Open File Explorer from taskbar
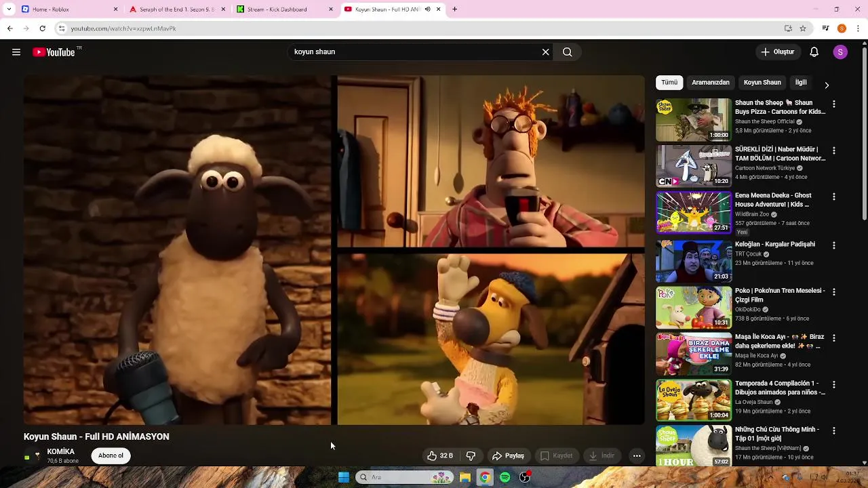868x488 pixels. pyautogui.click(x=465, y=477)
